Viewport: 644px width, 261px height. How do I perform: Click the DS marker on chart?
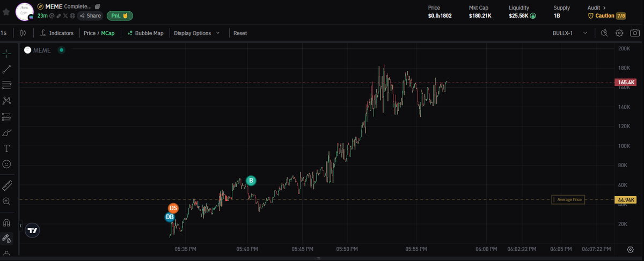[x=173, y=208]
